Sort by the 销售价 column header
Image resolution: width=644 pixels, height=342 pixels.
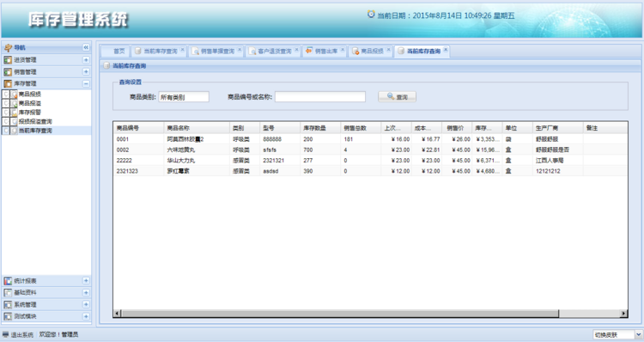457,128
